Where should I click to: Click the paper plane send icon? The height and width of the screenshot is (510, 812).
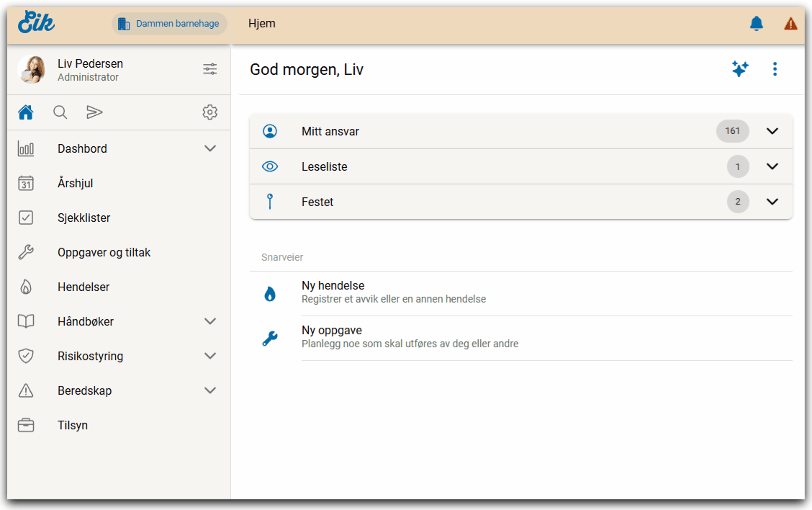94,112
